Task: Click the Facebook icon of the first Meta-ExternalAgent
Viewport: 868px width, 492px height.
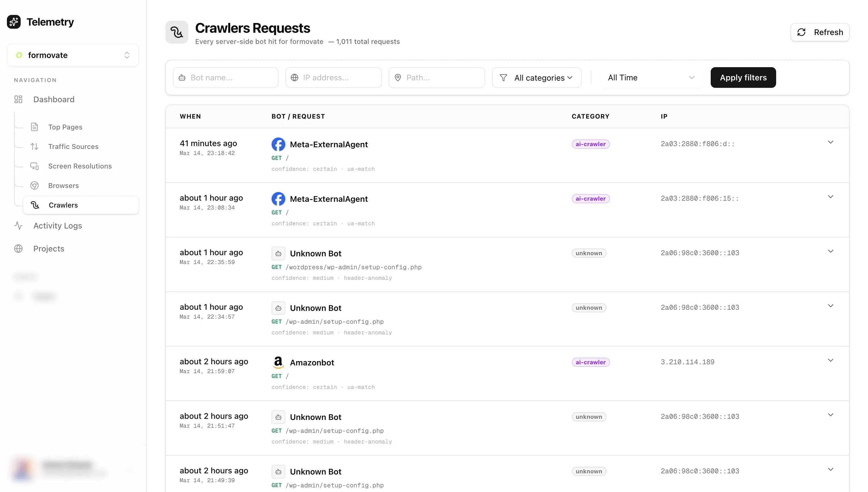Action: [278, 144]
